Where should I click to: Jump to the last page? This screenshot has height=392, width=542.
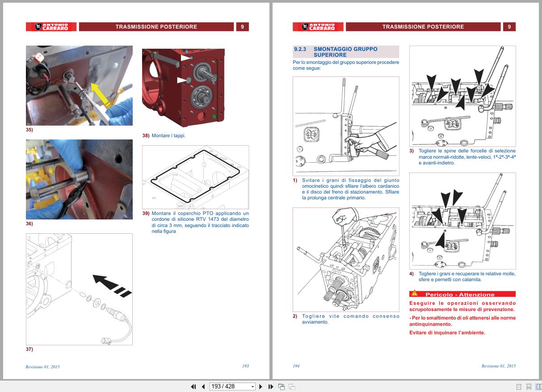[271, 387]
